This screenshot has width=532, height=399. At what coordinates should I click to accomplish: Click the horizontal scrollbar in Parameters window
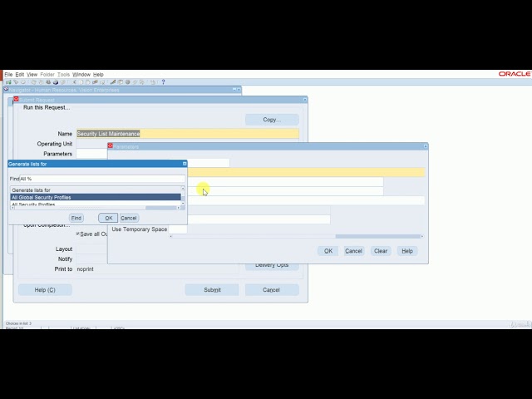pyautogui.click(x=296, y=236)
